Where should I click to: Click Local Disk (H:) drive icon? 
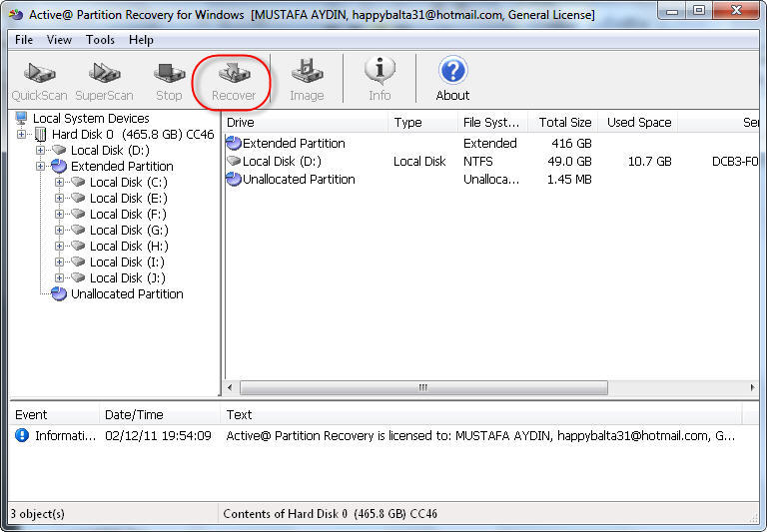pos(78,246)
